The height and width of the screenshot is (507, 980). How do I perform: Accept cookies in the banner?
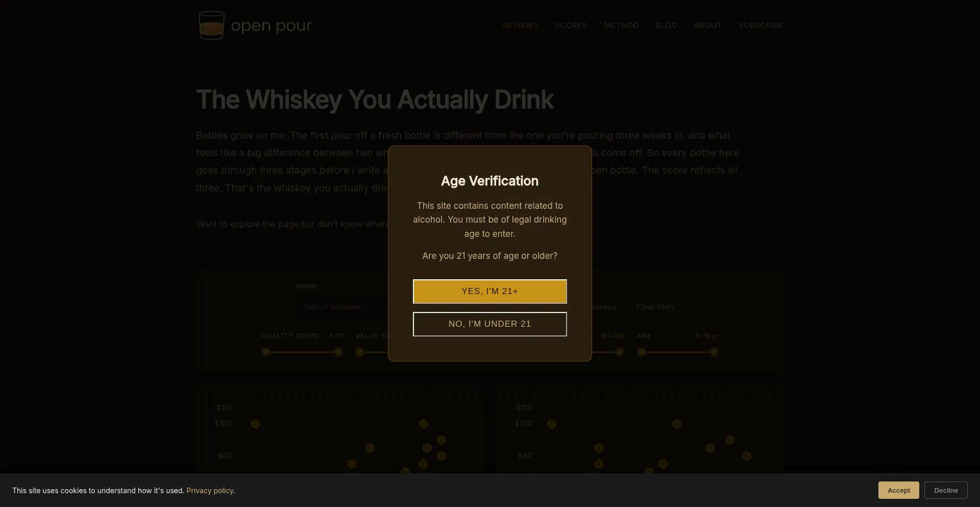pos(898,490)
